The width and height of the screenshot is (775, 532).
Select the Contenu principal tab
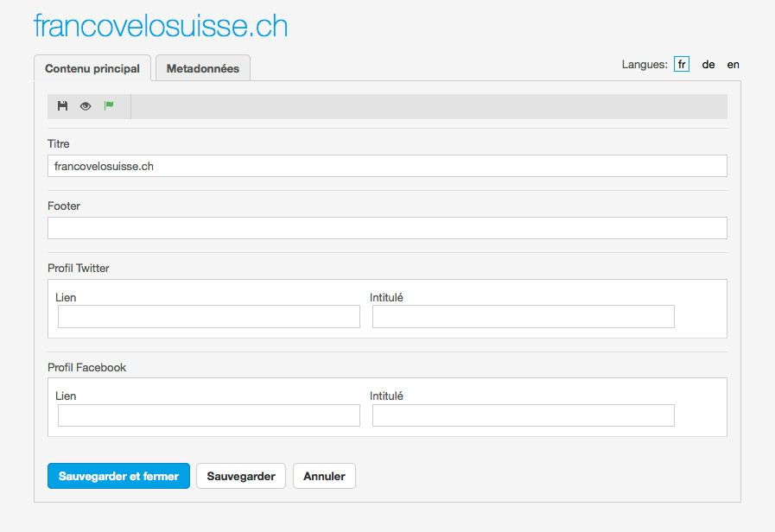tap(92, 68)
